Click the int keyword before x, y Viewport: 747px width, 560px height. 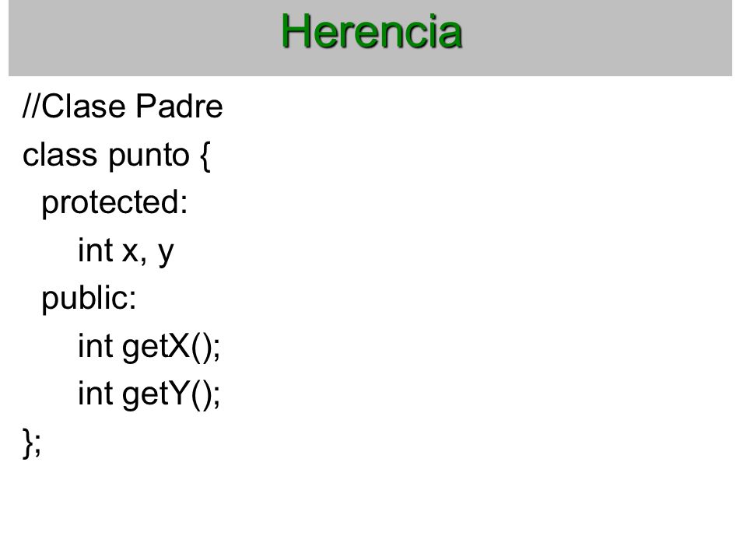click(x=95, y=250)
